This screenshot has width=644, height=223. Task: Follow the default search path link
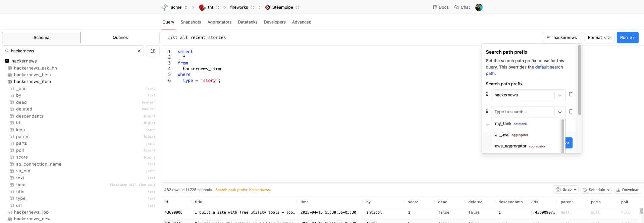tap(549, 67)
